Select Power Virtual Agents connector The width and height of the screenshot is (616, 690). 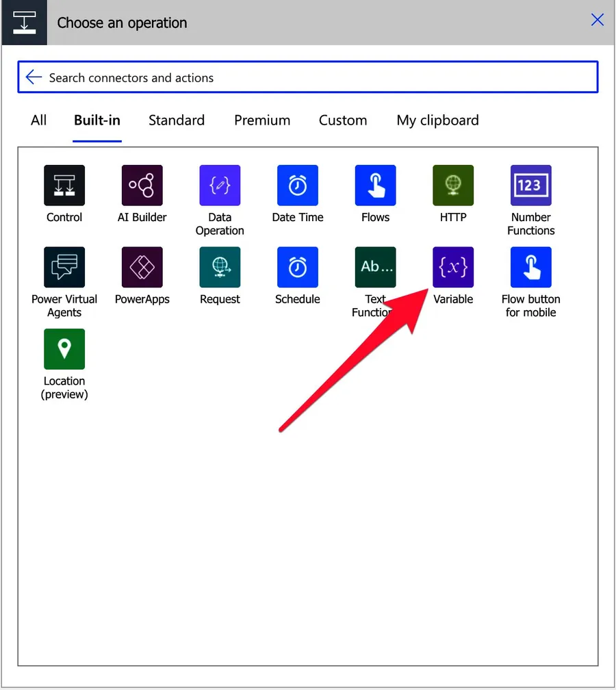click(x=64, y=268)
